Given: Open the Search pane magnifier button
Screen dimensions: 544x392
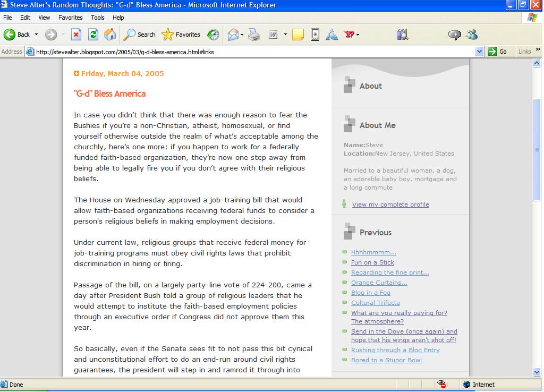Looking at the screenshot, I should [140, 35].
